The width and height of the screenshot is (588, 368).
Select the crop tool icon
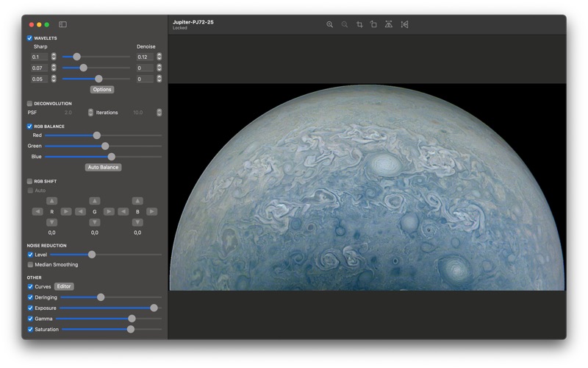359,24
